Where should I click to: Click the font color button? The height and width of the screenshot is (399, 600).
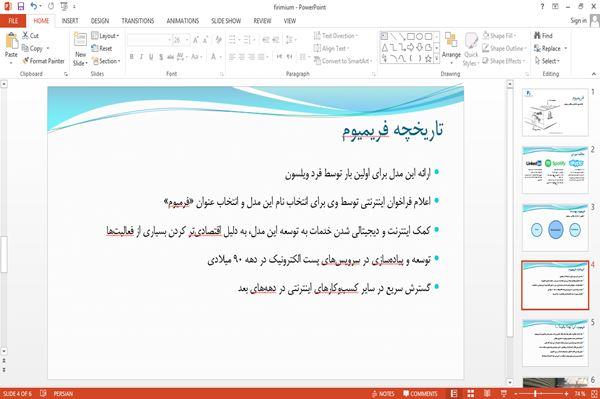(214, 57)
